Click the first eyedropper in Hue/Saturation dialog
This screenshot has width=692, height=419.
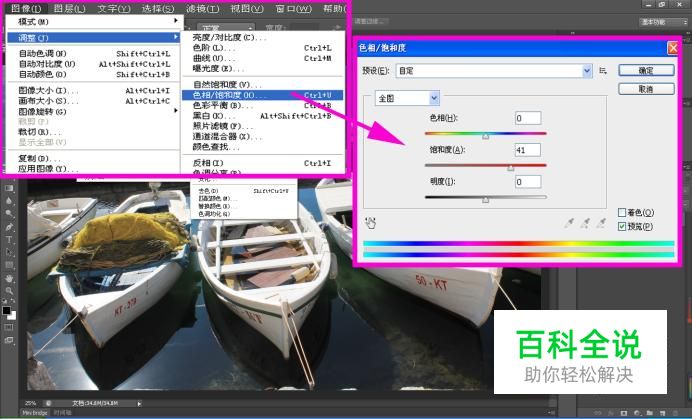[x=569, y=223]
